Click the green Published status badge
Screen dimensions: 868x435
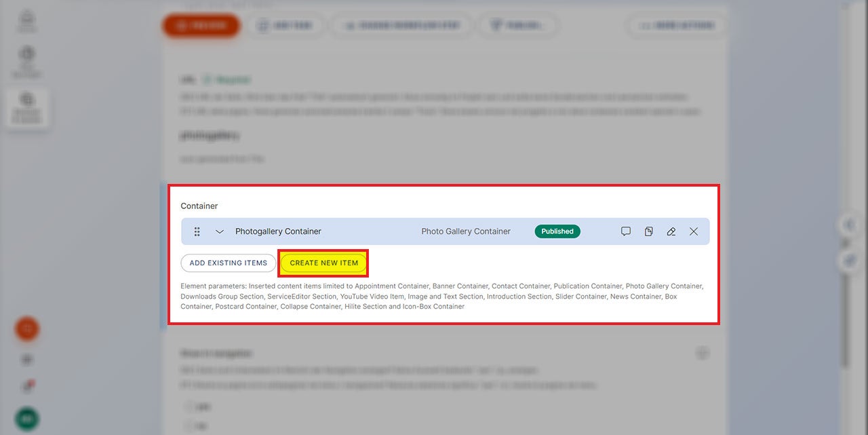[557, 231]
